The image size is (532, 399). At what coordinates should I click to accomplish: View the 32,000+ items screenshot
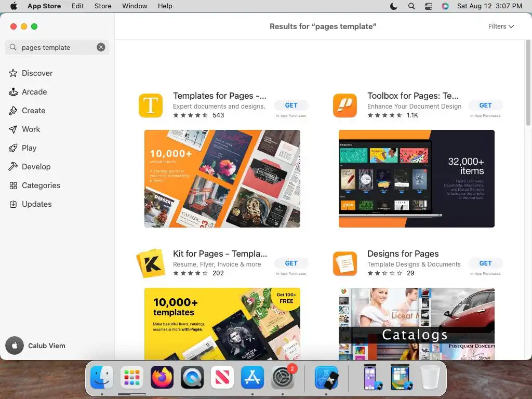pos(416,179)
